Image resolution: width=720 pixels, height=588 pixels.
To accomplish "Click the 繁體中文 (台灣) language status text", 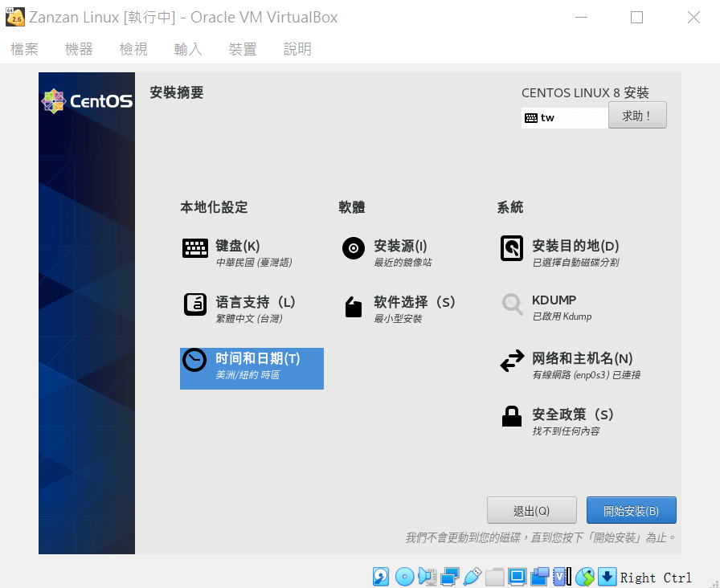I will pos(249,319).
